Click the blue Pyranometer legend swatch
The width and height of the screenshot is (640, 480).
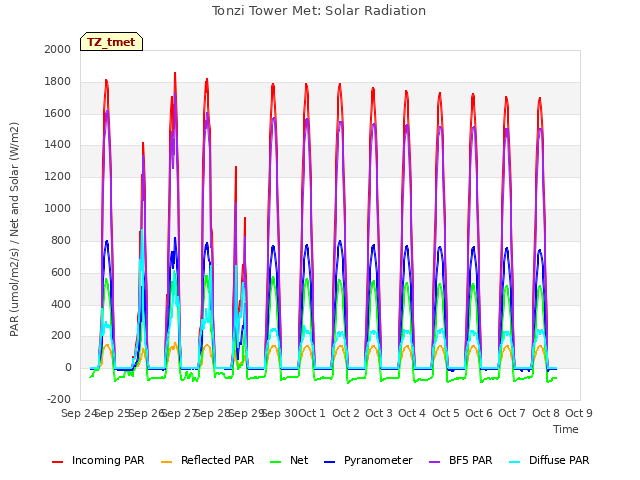coord(329,462)
